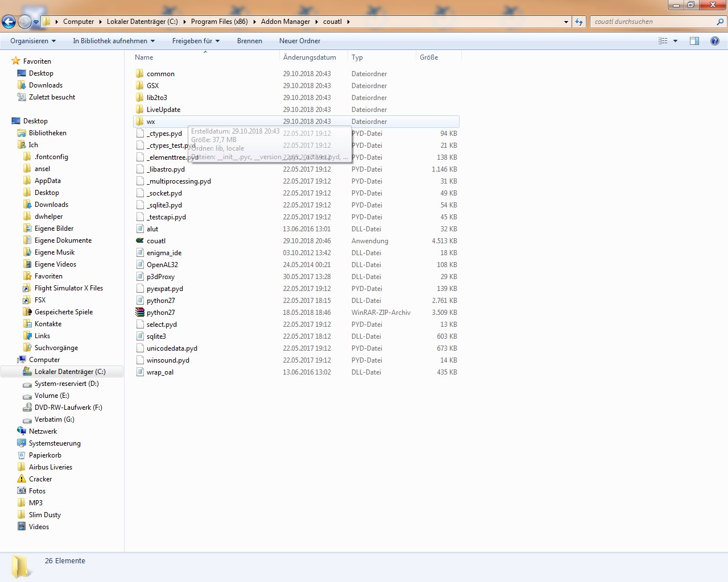Viewport: 728px width, 582px height.
Task: Click the Systemsteuerung icon in sidebar
Action: click(22, 443)
